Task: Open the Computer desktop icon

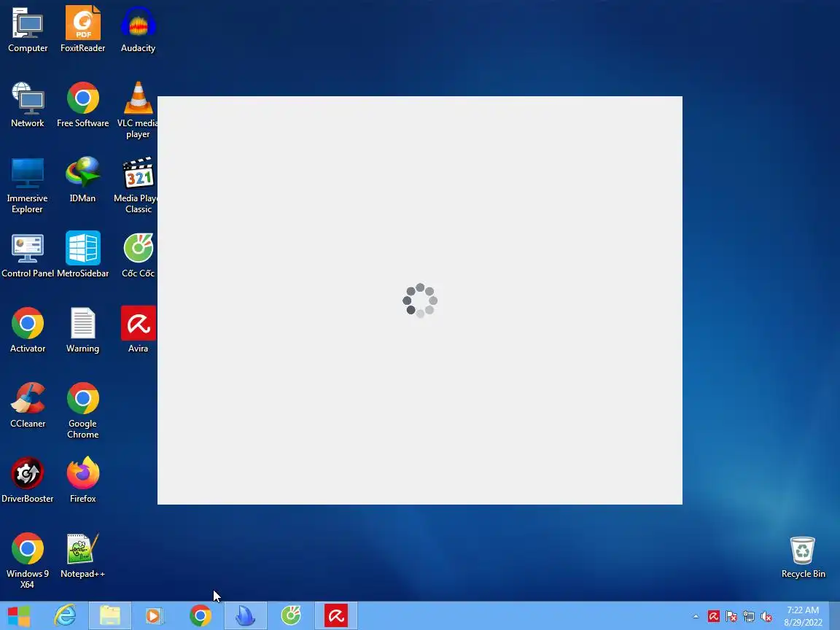Action: (28, 29)
